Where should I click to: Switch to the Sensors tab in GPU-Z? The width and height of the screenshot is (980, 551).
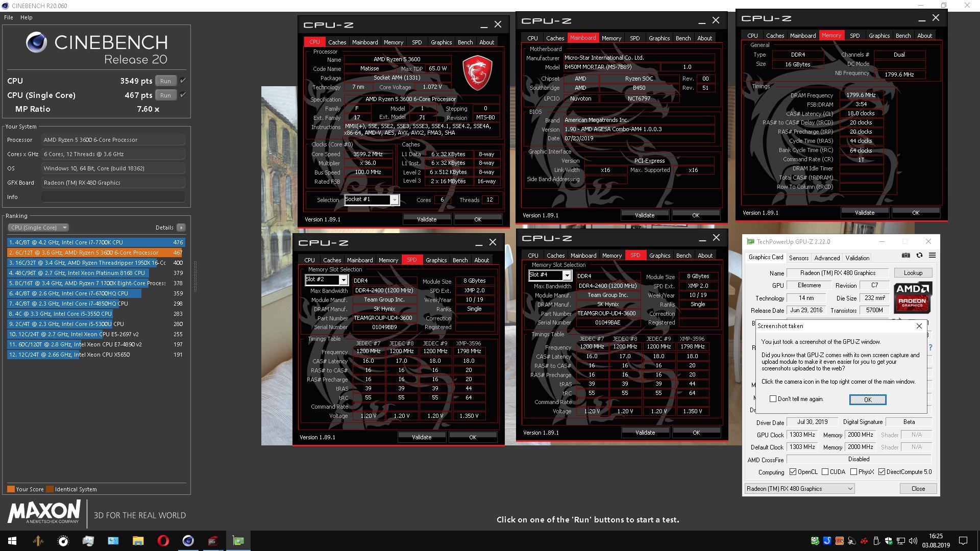(x=798, y=258)
